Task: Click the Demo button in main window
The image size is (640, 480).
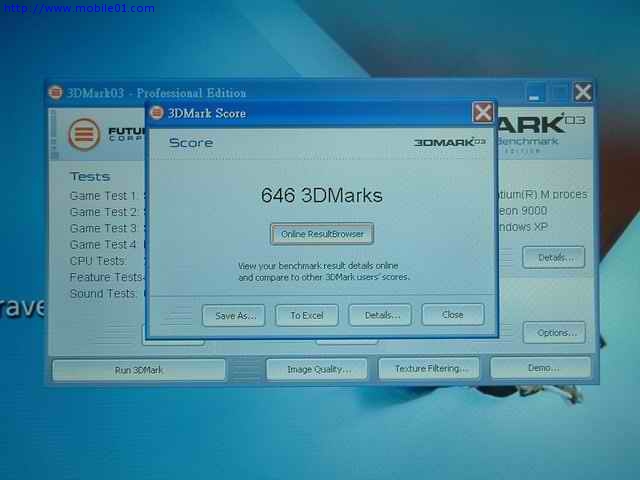Action: (541, 367)
